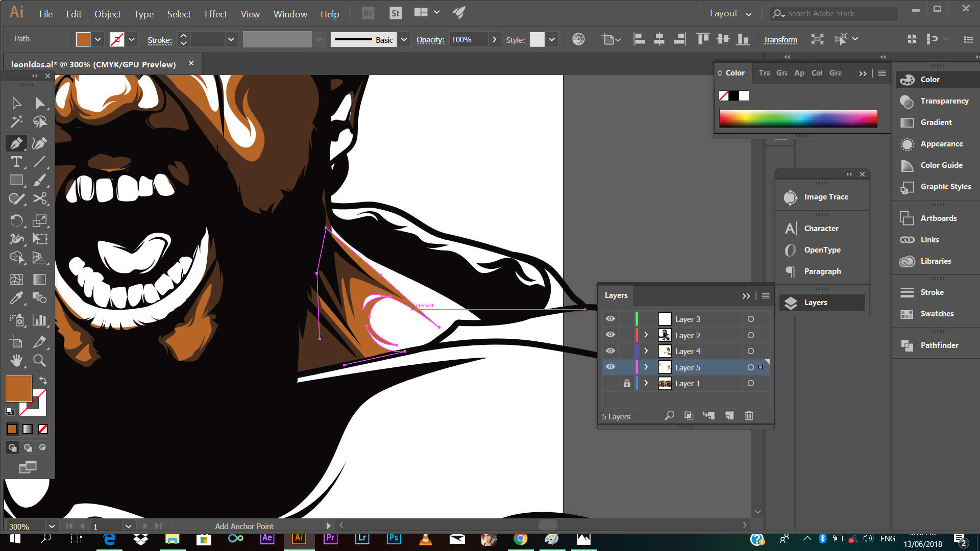Image resolution: width=980 pixels, height=551 pixels.
Task: Click the Delete Selection trash icon
Action: pyautogui.click(x=749, y=416)
